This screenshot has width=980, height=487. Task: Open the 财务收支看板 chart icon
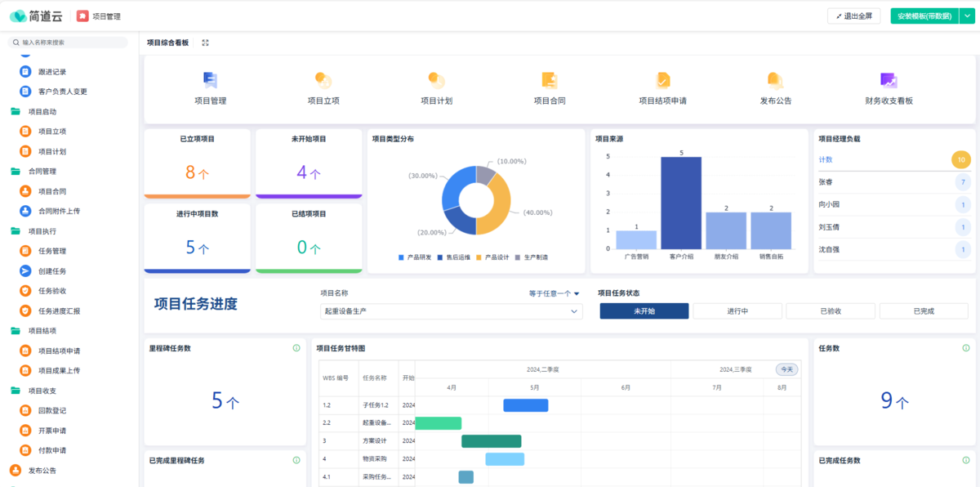tap(889, 80)
